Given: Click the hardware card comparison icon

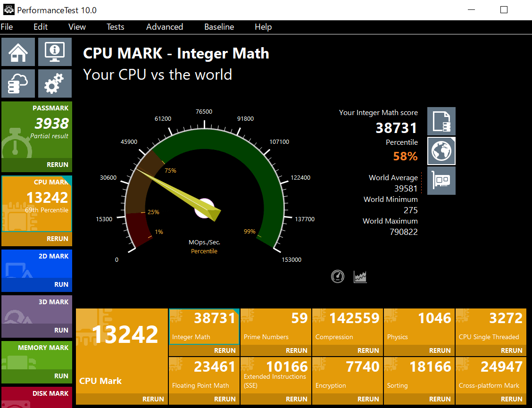Looking at the screenshot, I should [441, 181].
